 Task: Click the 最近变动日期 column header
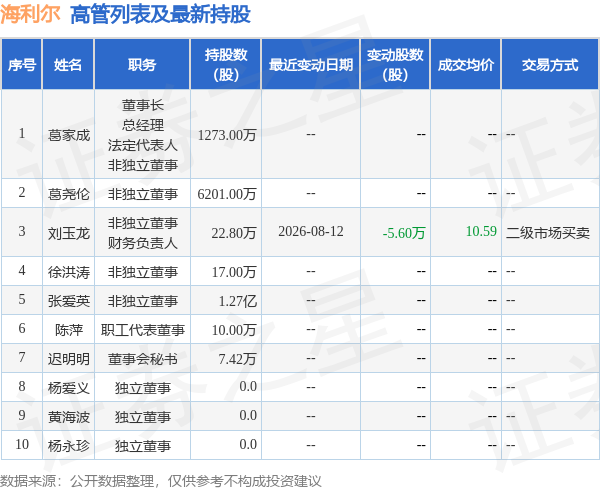pos(311,64)
